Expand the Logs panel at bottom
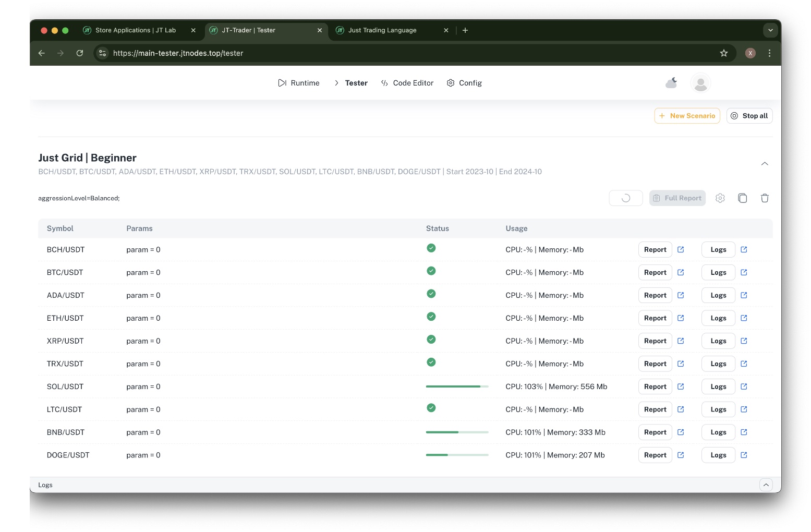The height and width of the screenshot is (532, 811). (766, 485)
